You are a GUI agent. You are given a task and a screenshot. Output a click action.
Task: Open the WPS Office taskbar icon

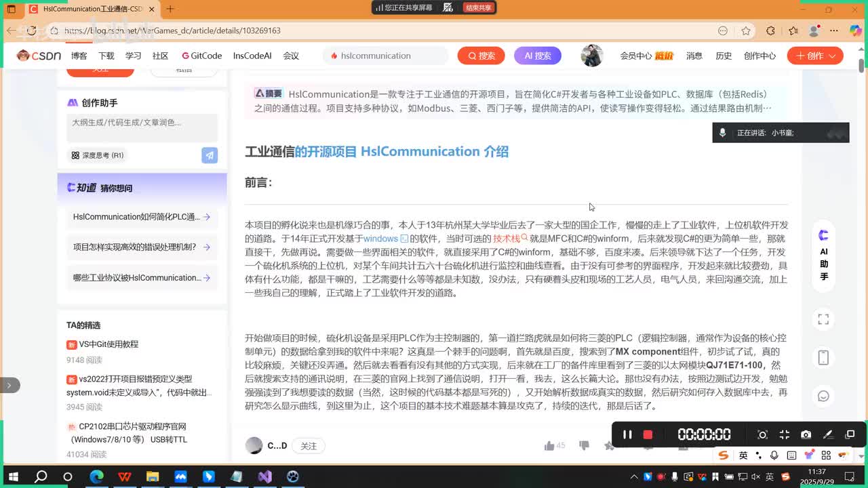click(x=125, y=476)
